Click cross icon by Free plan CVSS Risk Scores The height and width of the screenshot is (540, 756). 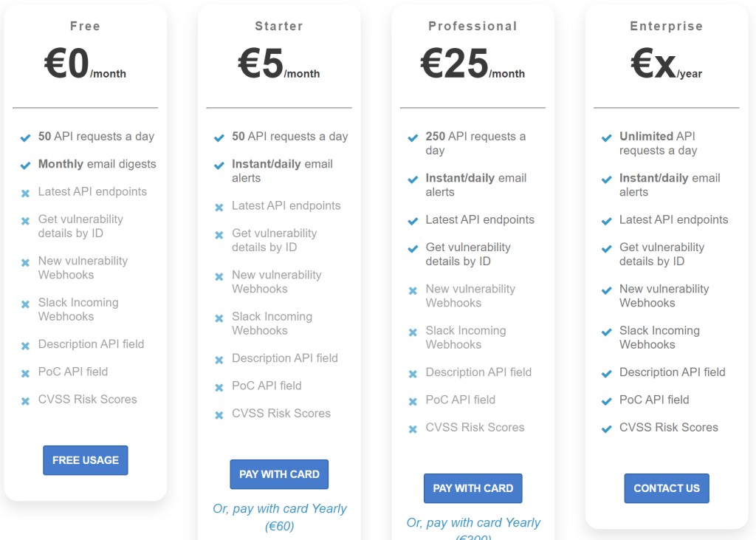25,401
